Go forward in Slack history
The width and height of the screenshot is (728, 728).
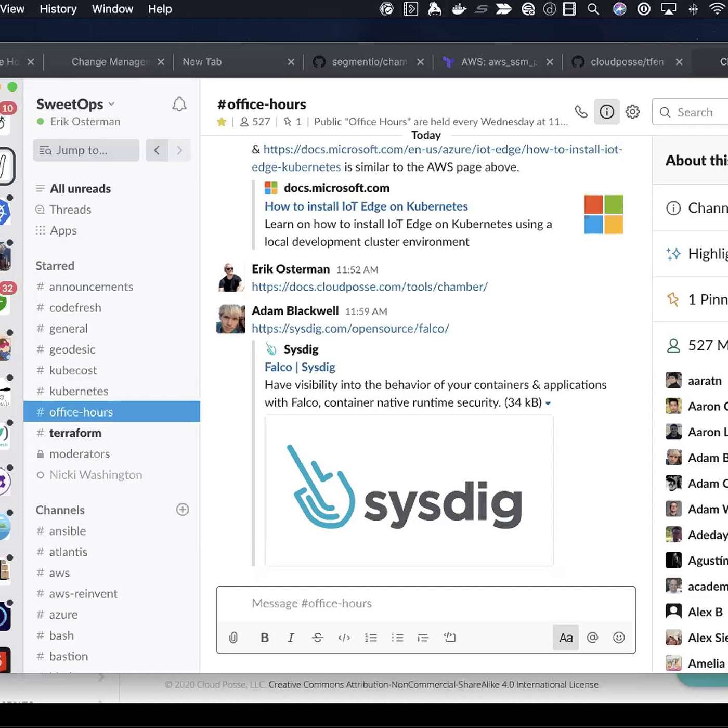(179, 150)
